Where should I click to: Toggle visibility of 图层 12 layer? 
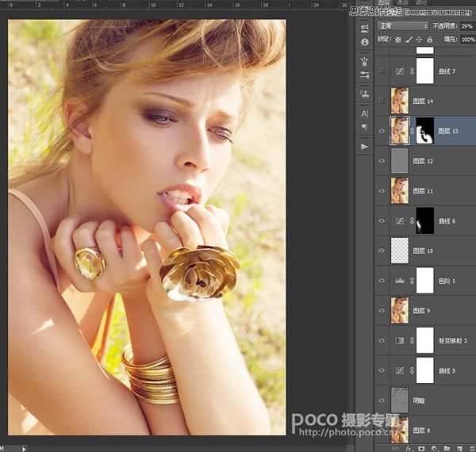pyautogui.click(x=382, y=161)
